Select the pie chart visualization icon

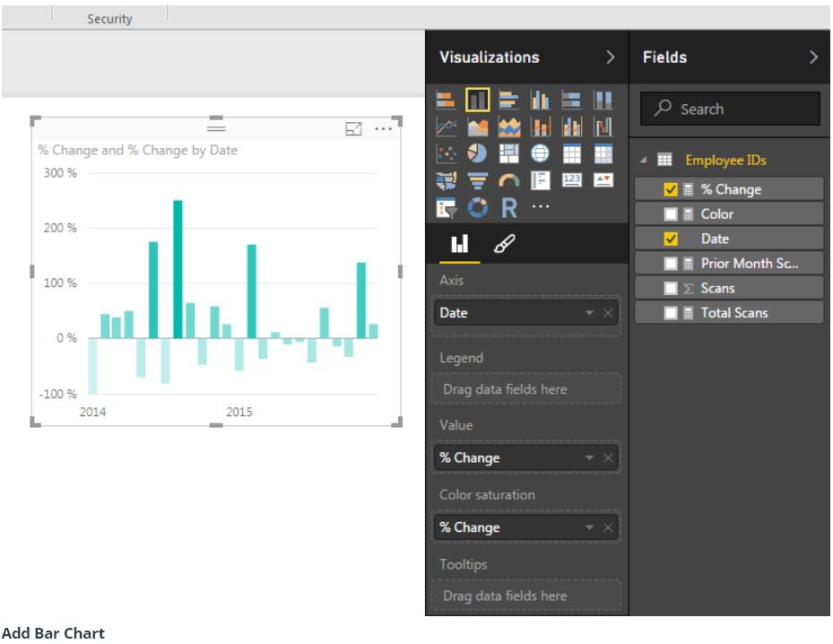point(477,153)
